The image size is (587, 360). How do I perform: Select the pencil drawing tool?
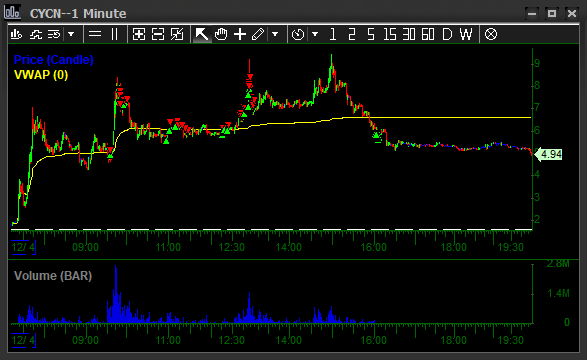click(258, 34)
